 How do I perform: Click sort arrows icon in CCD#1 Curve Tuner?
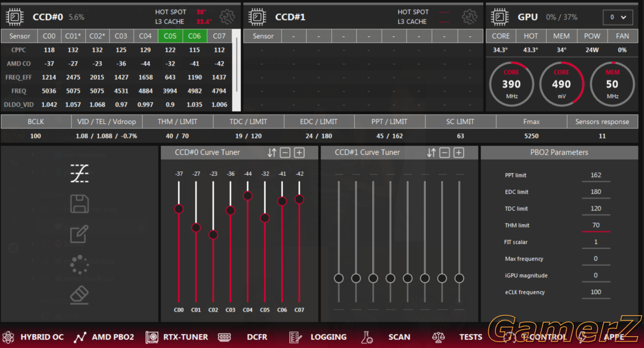431,153
